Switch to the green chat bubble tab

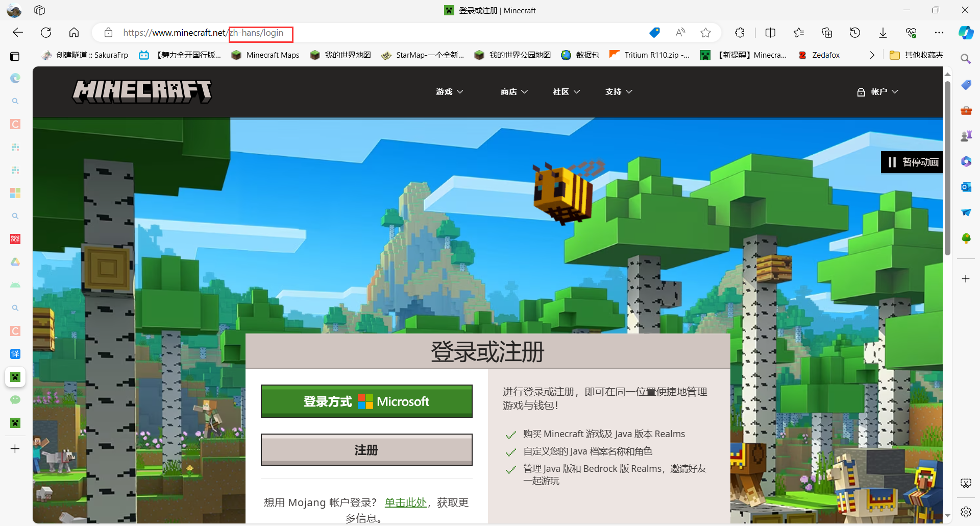click(x=15, y=400)
